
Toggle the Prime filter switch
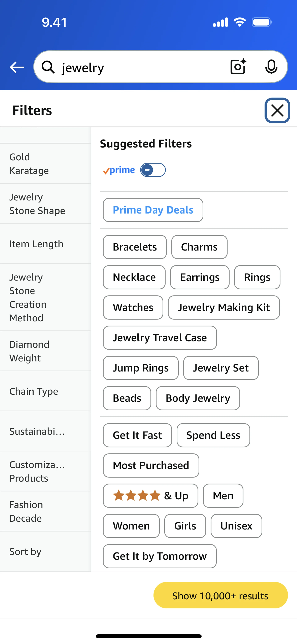click(153, 170)
